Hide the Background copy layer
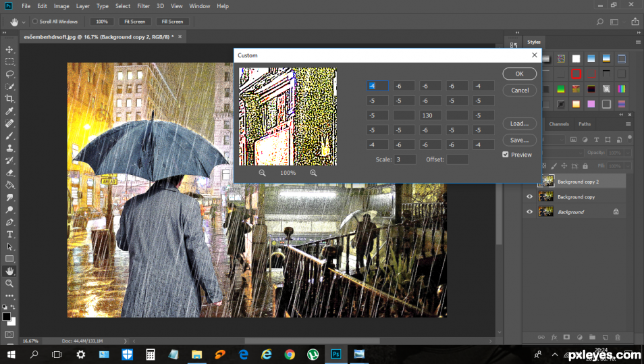Screen dimensions: 644x364 click(x=529, y=197)
